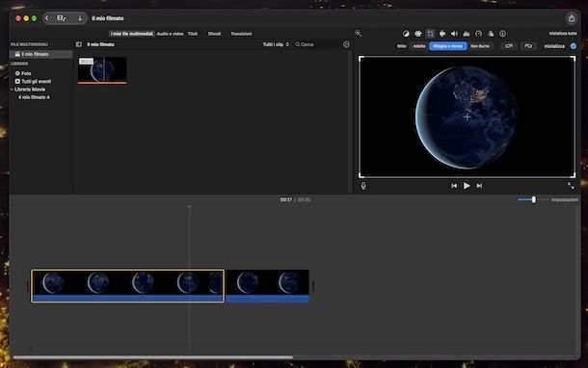The image size is (588, 368).
Task: Click the 00:17 timecode display
Action: (x=285, y=199)
